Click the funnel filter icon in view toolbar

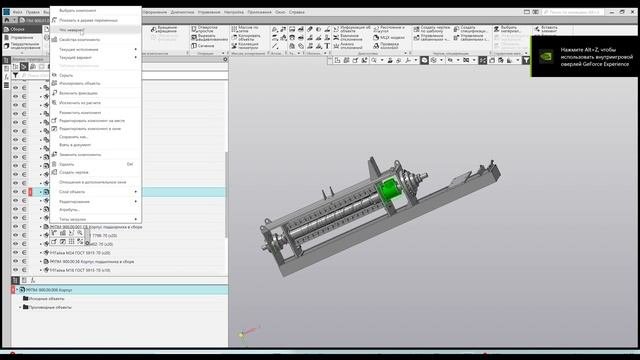[x=527, y=60]
